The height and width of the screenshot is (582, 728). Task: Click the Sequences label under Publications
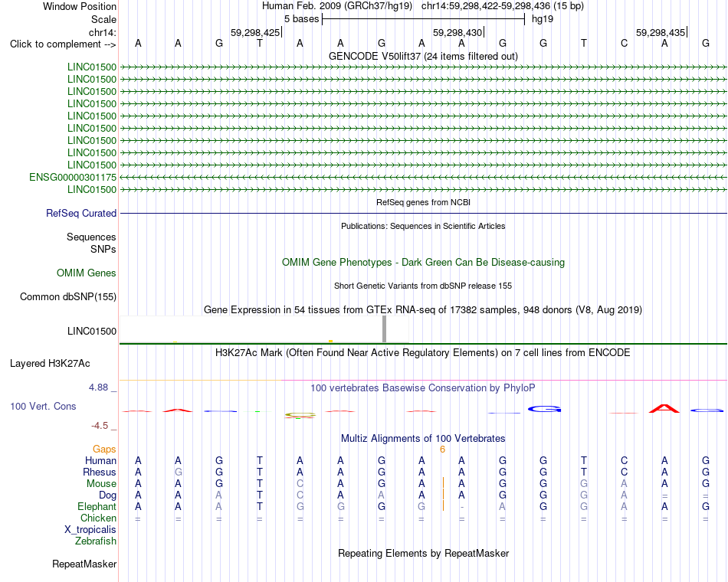point(91,237)
